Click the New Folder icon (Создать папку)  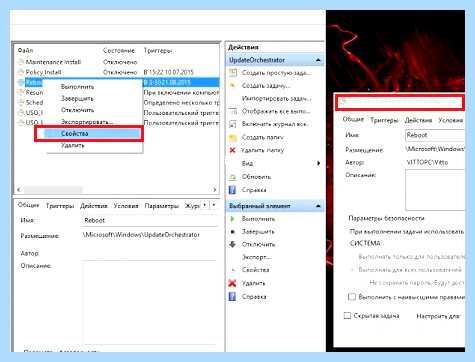coord(233,137)
